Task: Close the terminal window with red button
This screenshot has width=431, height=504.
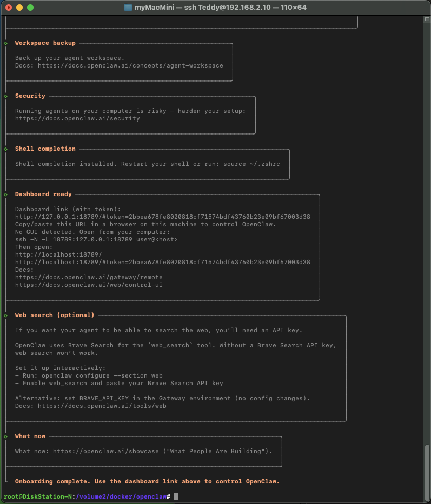Action: tap(9, 8)
